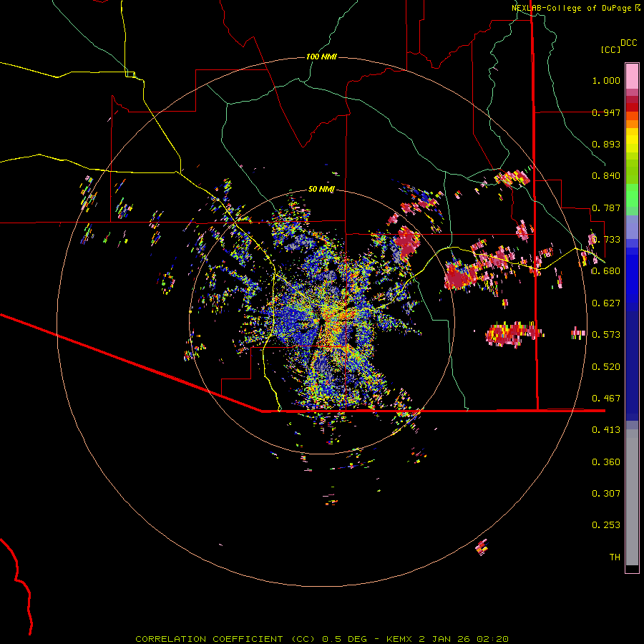Click the 0.413 scale value
Screen dimensions: 644x644
click(606, 430)
